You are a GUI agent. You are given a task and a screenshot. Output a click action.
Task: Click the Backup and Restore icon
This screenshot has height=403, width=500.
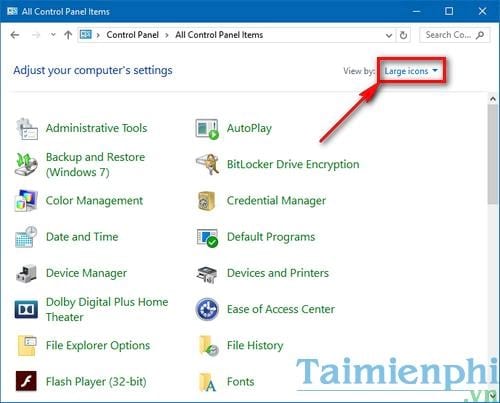[x=26, y=164]
